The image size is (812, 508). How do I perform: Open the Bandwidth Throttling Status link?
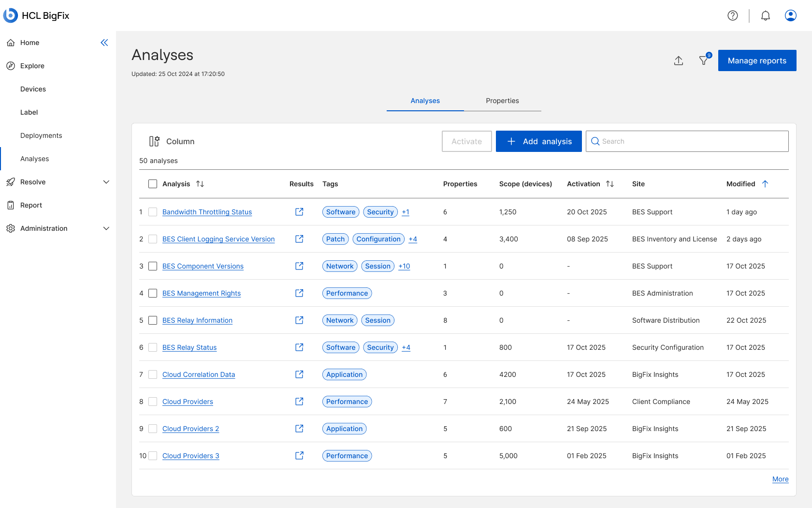pyautogui.click(x=207, y=212)
